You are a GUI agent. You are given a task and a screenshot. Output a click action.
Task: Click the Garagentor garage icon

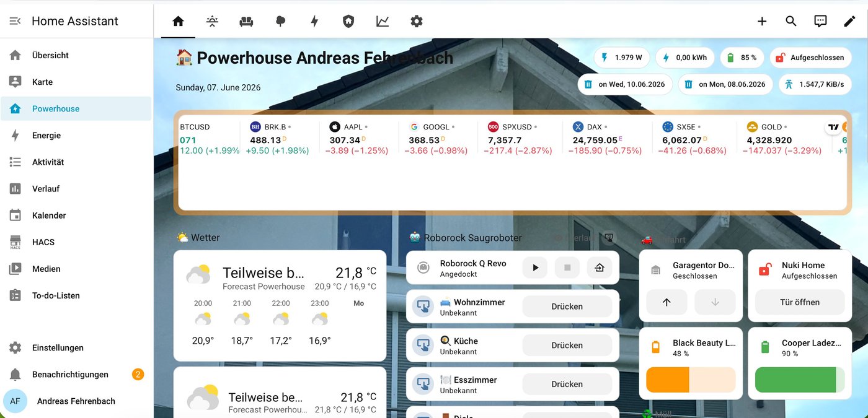(x=656, y=270)
